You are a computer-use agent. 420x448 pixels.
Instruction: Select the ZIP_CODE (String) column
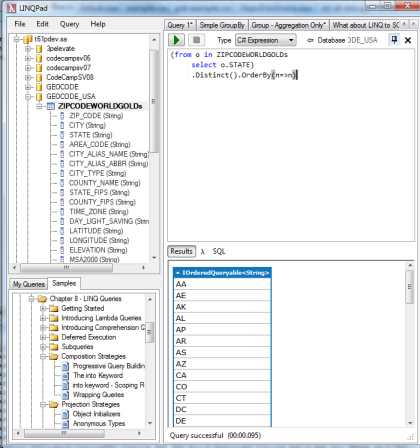tap(96, 116)
